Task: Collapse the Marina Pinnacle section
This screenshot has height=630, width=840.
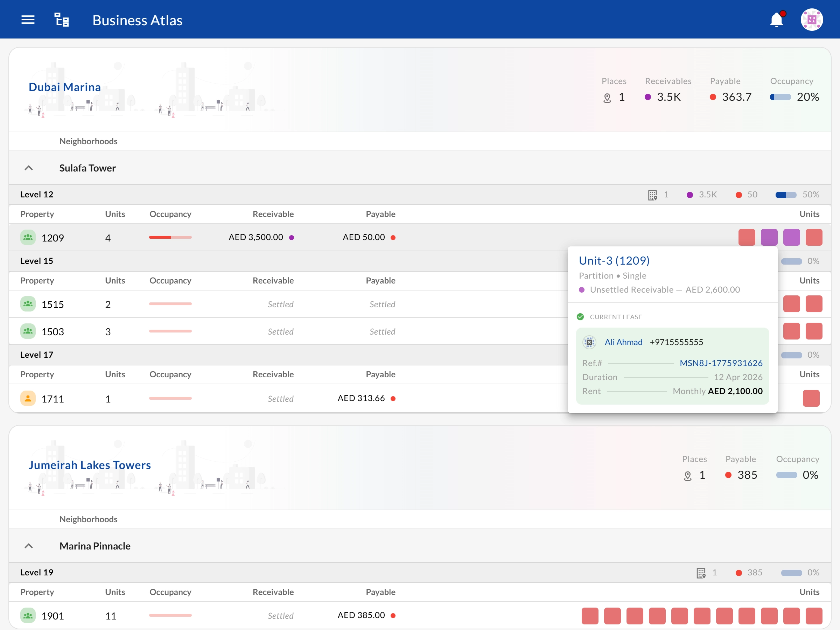Action: coord(28,546)
